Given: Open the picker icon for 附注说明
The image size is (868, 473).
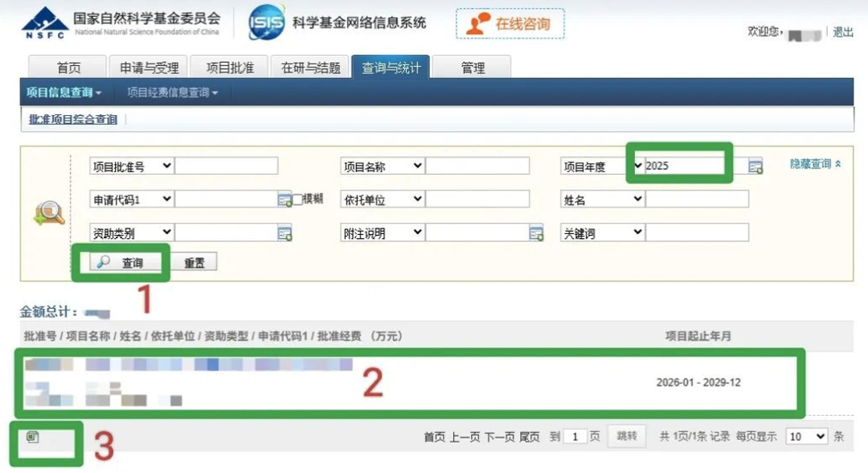Looking at the screenshot, I should click(x=536, y=234).
